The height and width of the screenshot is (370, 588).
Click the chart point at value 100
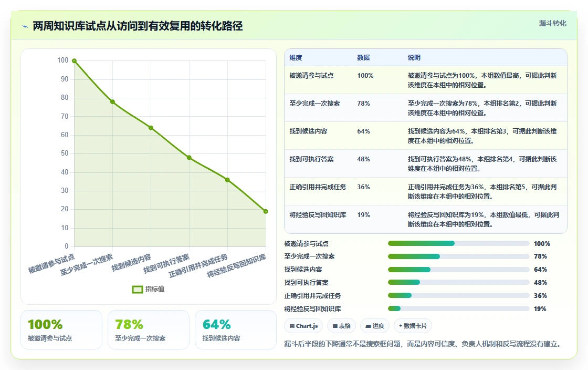coord(74,61)
